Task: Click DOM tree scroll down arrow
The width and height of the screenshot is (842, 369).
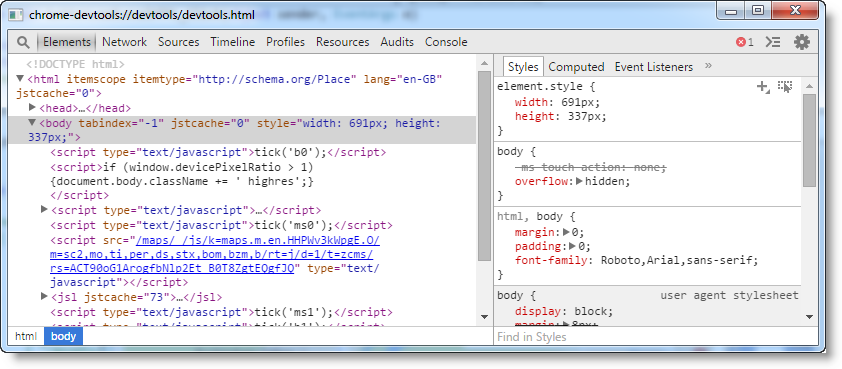Action: pyautogui.click(x=484, y=317)
